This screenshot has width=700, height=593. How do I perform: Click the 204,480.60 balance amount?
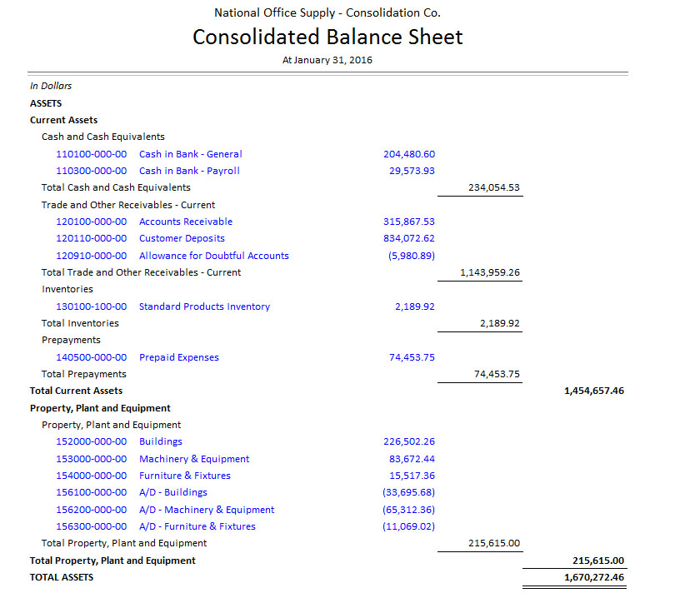click(409, 154)
